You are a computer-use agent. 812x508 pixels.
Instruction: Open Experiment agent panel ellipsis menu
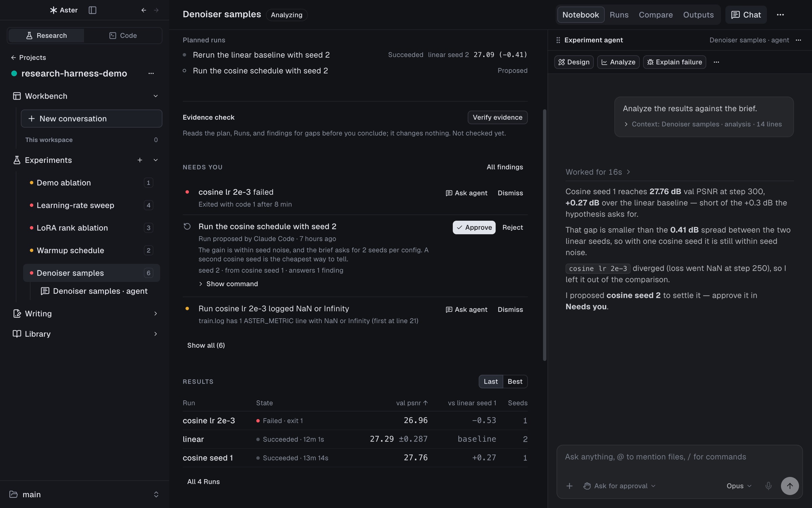798,40
